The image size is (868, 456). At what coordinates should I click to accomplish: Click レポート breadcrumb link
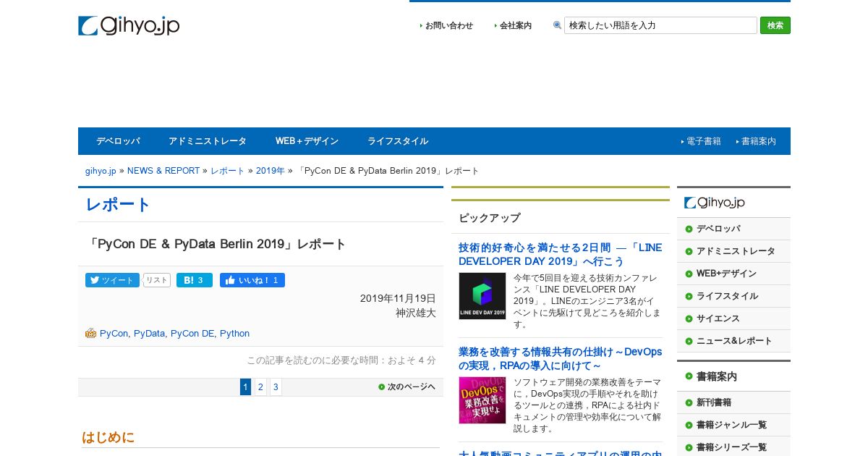(x=228, y=171)
